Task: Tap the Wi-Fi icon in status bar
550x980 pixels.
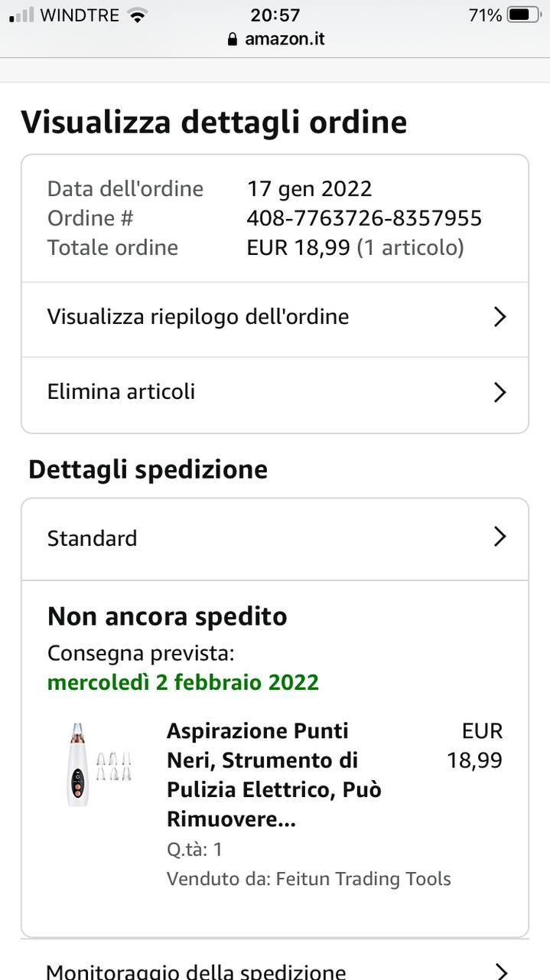Action: coord(138,15)
